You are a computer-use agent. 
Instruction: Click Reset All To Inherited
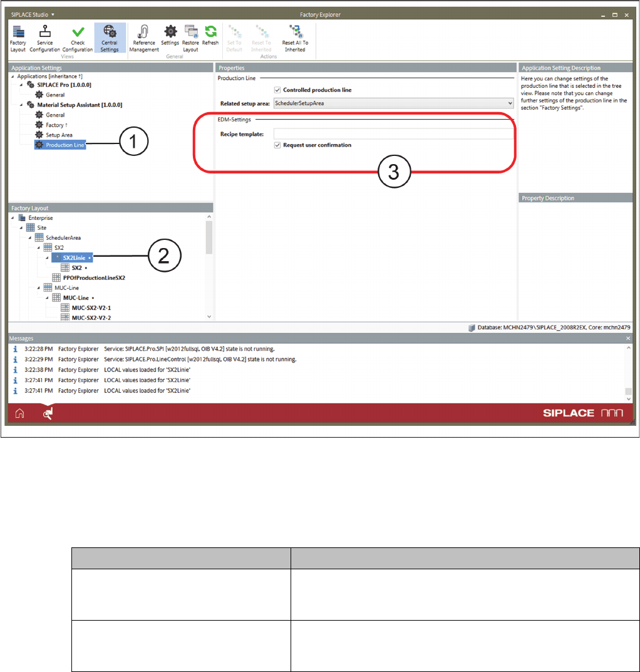point(295,39)
